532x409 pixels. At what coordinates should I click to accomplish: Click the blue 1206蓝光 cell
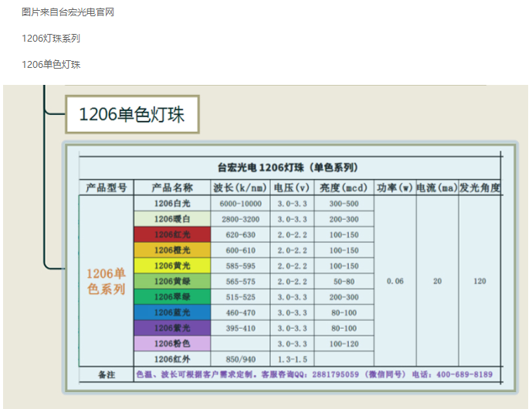(x=172, y=313)
